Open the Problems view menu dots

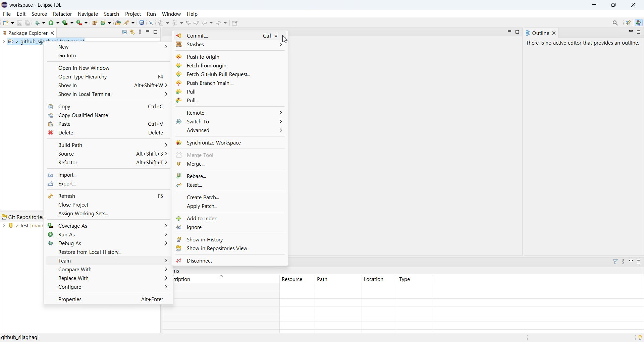point(624,262)
